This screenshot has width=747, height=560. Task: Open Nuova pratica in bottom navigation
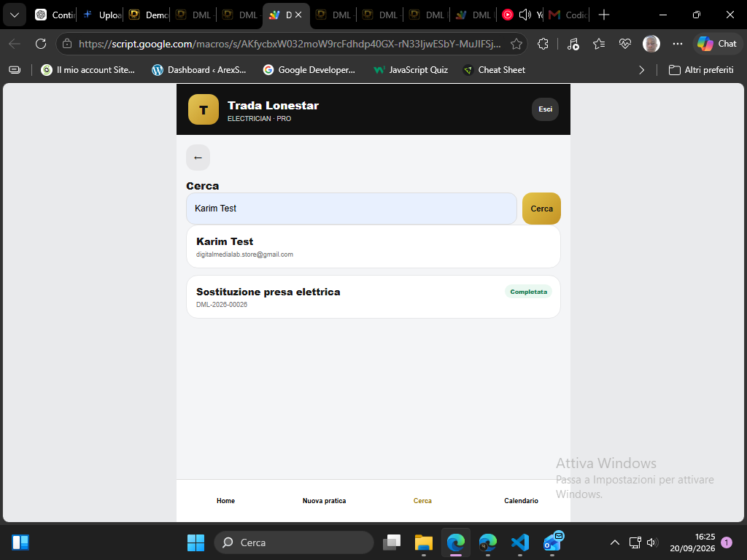324,500
